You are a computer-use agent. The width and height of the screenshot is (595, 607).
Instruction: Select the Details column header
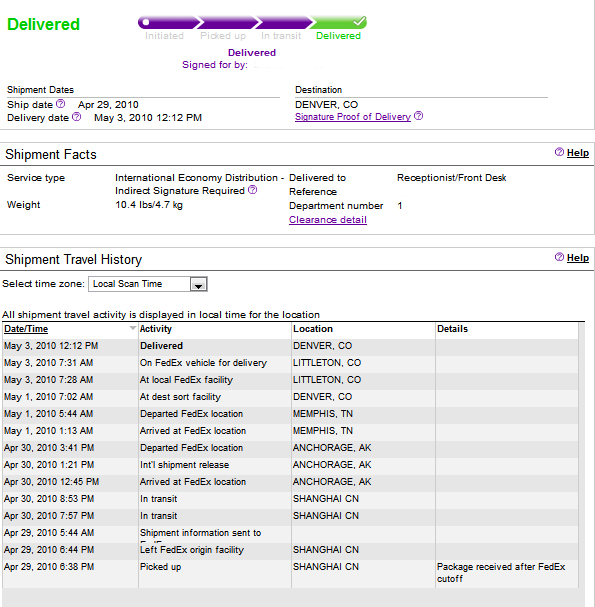coord(453,329)
